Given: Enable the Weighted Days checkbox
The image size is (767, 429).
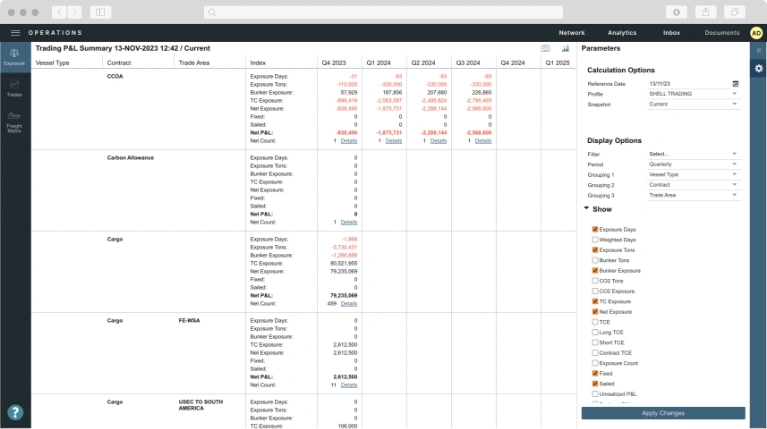Looking at the screenshot, I should tap(595, 239).
